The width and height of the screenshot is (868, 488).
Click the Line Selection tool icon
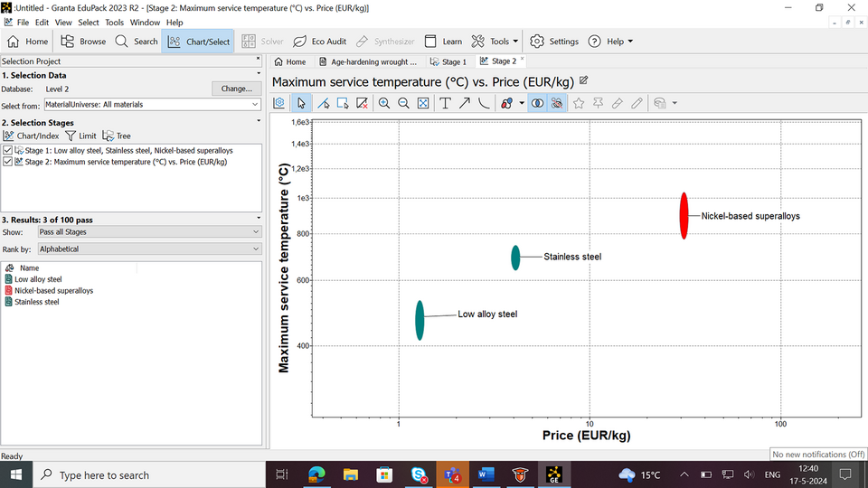click(323, 103)
